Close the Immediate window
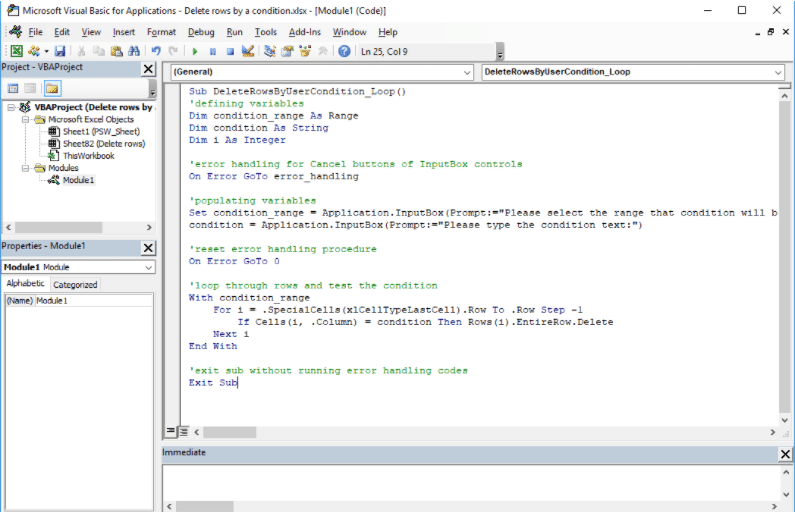The image size is (795, 512). (x=785, y=454)
